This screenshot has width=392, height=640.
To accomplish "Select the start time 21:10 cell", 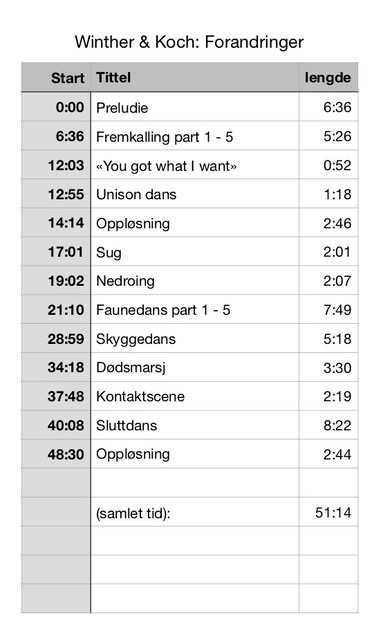I will click(56, 310).
